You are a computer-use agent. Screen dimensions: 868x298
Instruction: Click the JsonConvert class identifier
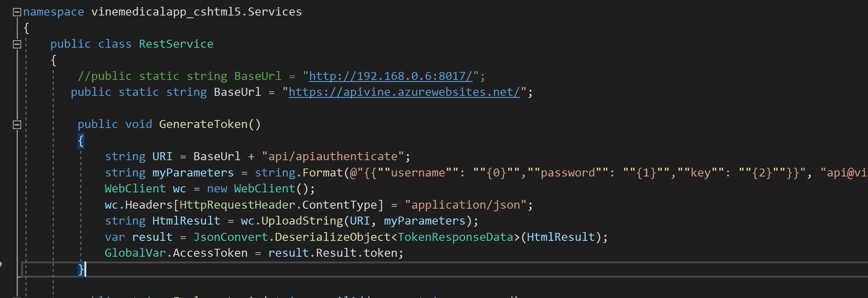(x=231, y=237)
